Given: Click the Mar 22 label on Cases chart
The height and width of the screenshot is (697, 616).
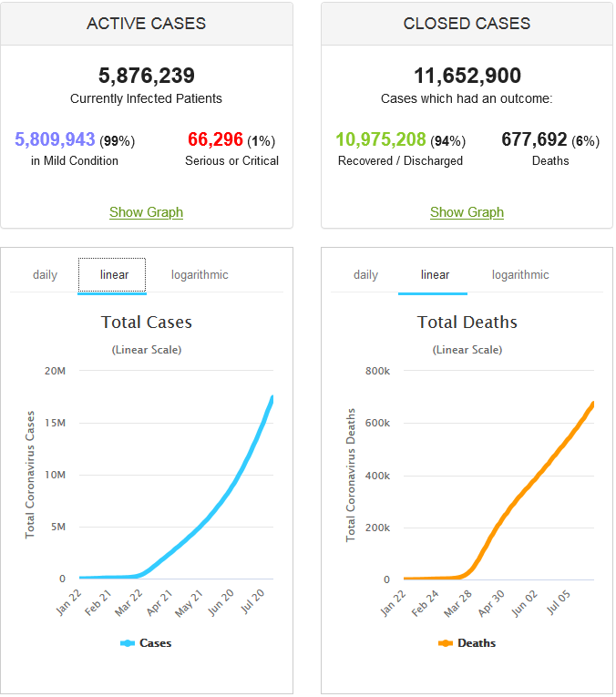Looking at the screenshot, I should [x=129, y=603].
